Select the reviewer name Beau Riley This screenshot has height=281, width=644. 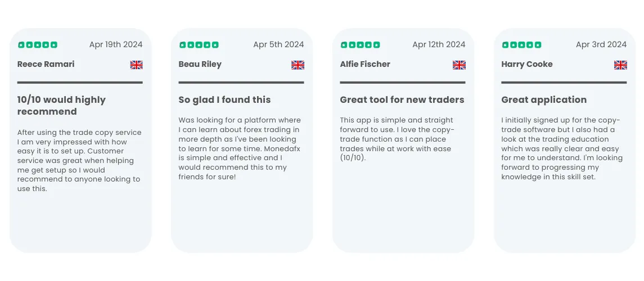[x=200, y=65]
